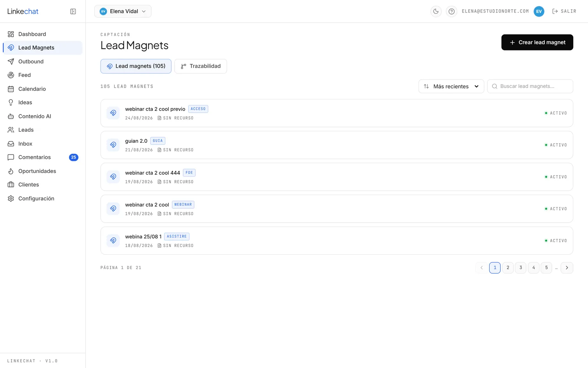The height and width of the screenshot is (368, 588).
Task: Open Dashboard from the sidebar
Action: point(43,34)
